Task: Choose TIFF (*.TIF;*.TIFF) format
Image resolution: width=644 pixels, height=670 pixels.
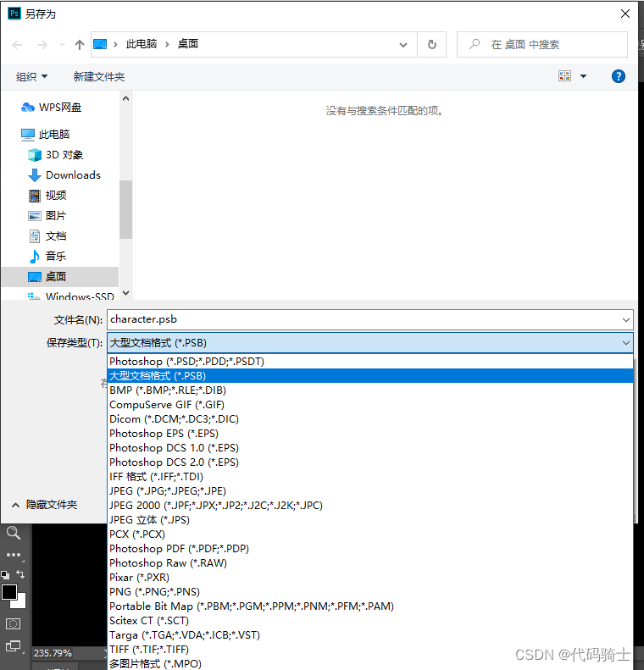Action: [370, 650]
